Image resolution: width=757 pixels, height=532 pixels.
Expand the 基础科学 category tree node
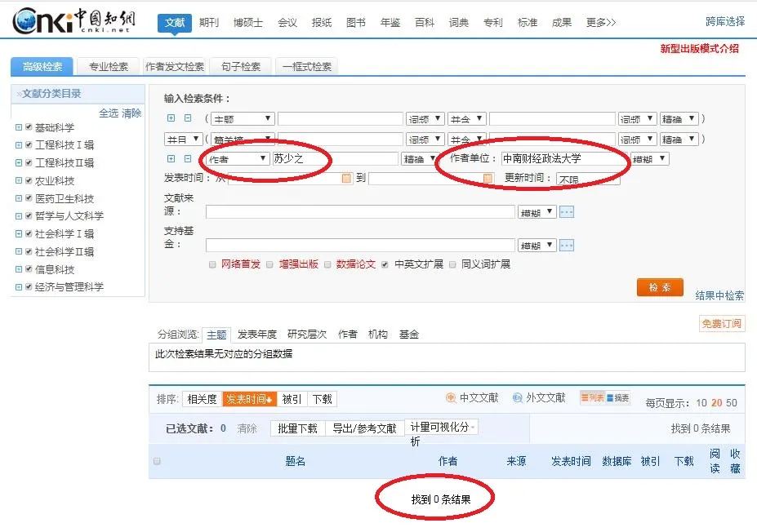click(18, 127)
